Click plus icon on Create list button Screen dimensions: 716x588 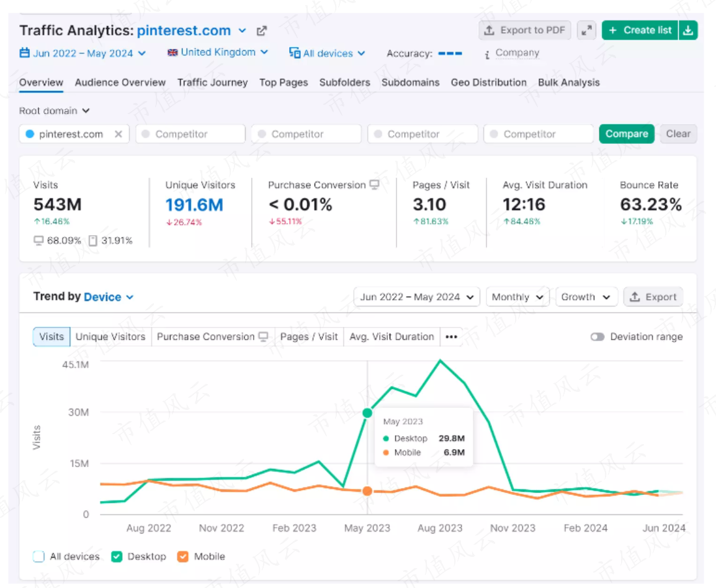(x=613, y=30)
